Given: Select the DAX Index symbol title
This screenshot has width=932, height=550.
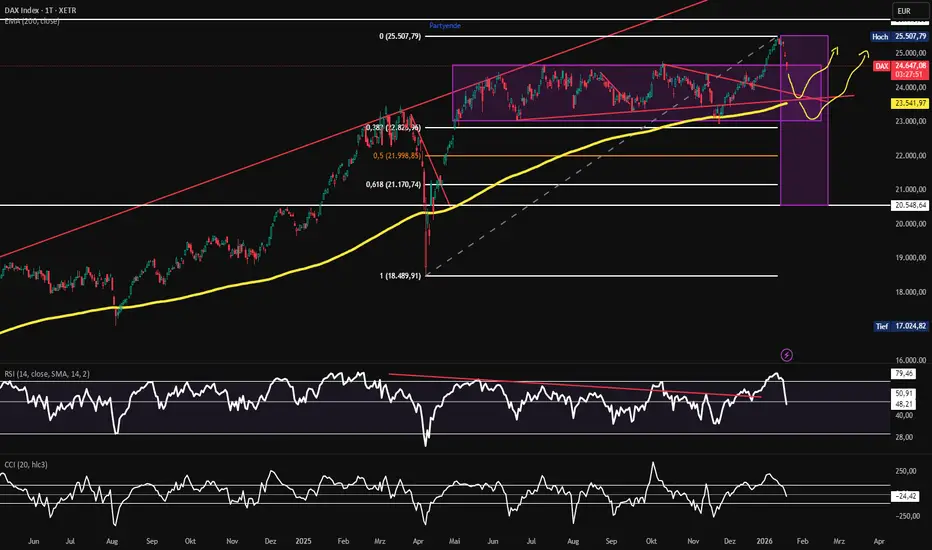Looking at the screenshot, I should pos(40,10).
